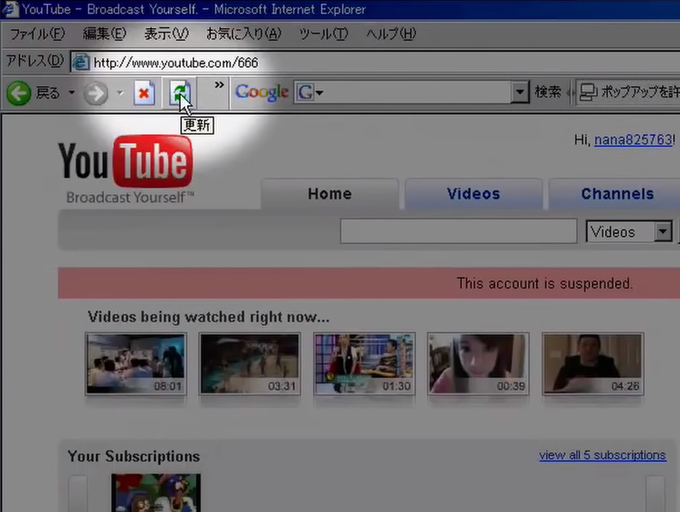Click the 検索 search button
Screen dimensions: 680x512
click(548, 92)
